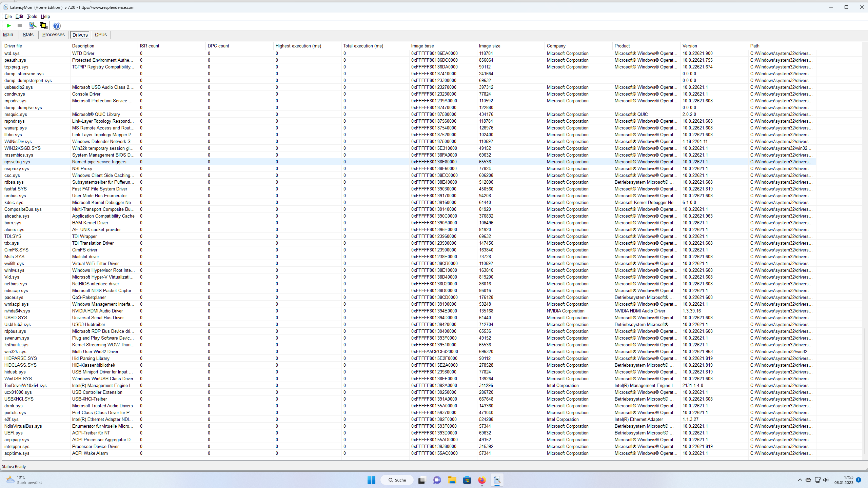Launch Microsoft Store from the taskbar
868x488 pixels.
467,480
